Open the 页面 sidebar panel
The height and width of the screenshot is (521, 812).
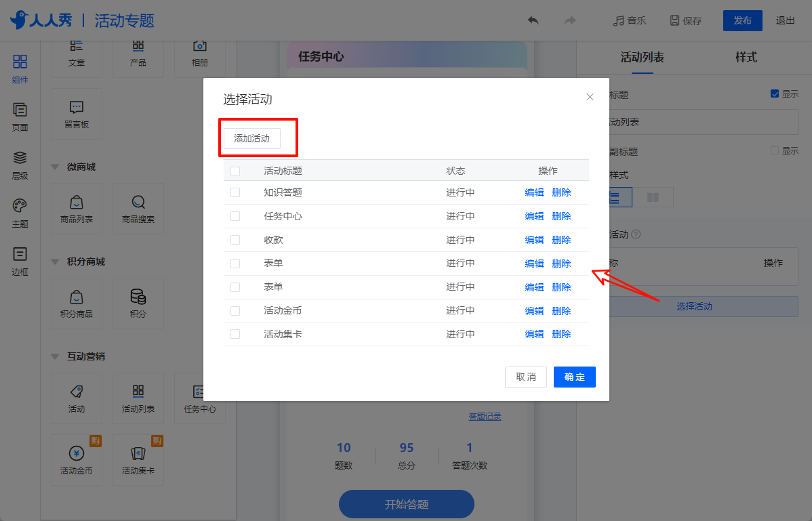click(20, 117)
